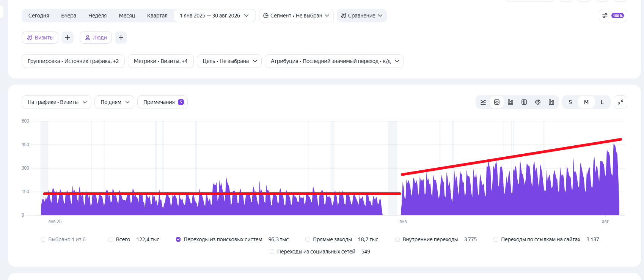The height and width of the screenshot is (280, 644).
Task: Enable the Прямые заходы series checkbox
Action: pos(308,239)
